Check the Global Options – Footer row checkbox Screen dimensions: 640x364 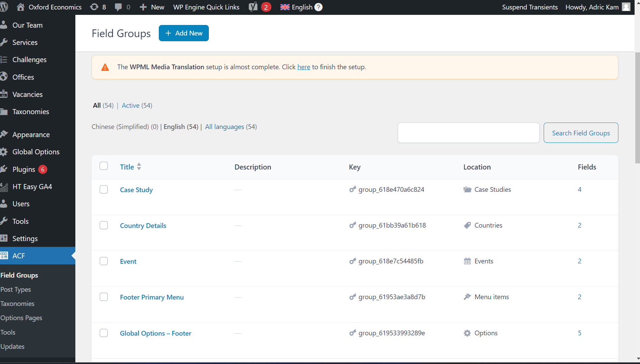[104, 333]
